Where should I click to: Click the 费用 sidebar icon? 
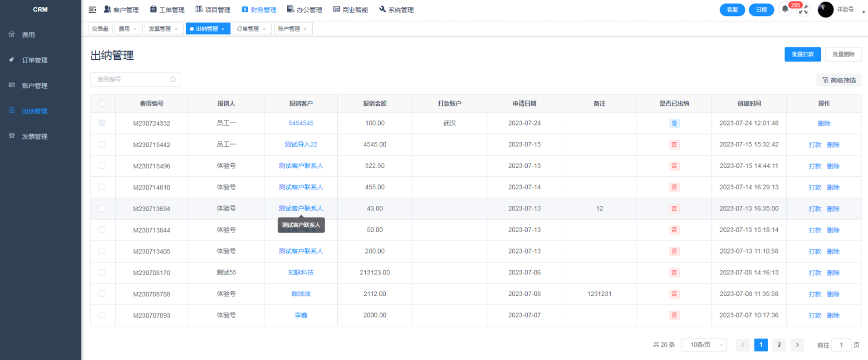(12, 34)
